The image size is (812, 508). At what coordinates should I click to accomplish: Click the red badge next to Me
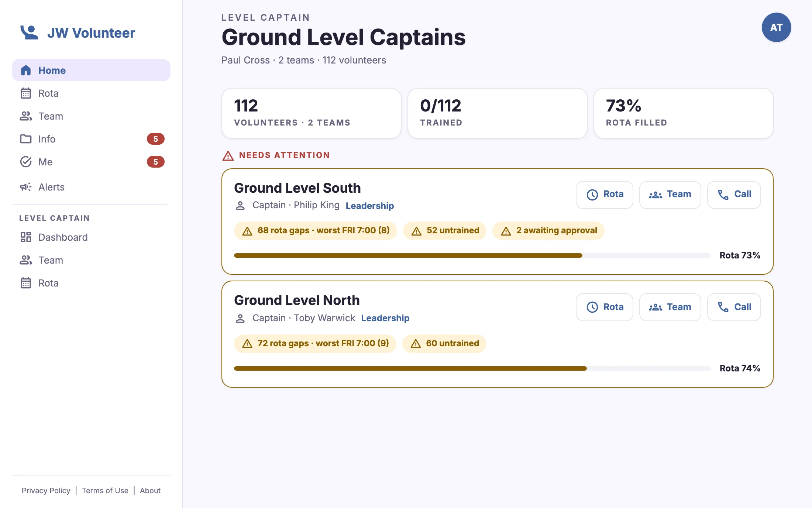156,162
